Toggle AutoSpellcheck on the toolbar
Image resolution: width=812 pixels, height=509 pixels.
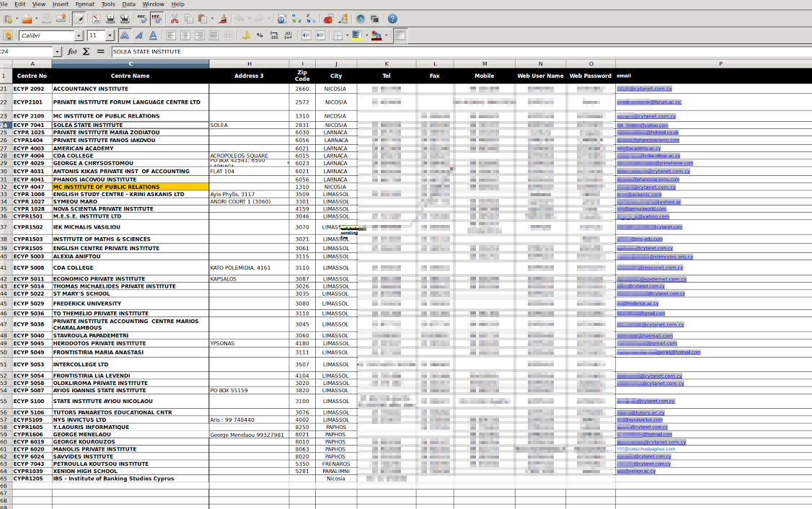click(156, 19)
